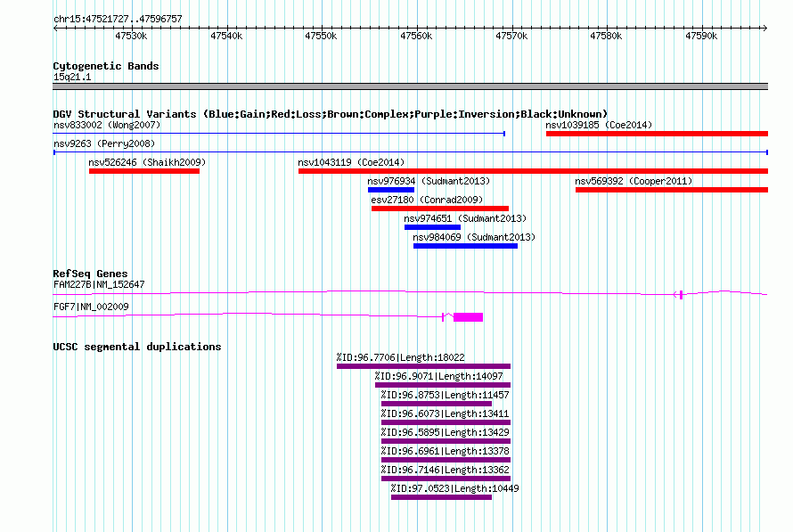Screen dimensions: 793x532
Task: Select the FGF7|NM_002009 gene label
Action: coord(91,307)
